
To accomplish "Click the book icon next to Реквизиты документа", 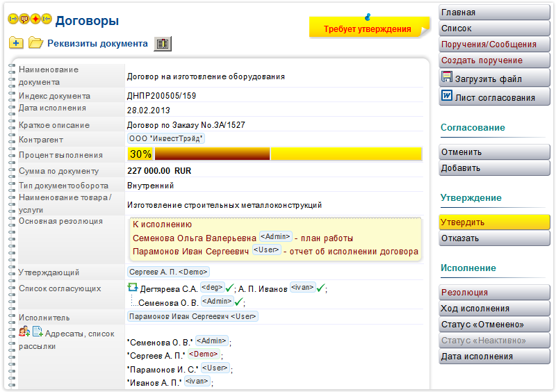I will point(163,44).
